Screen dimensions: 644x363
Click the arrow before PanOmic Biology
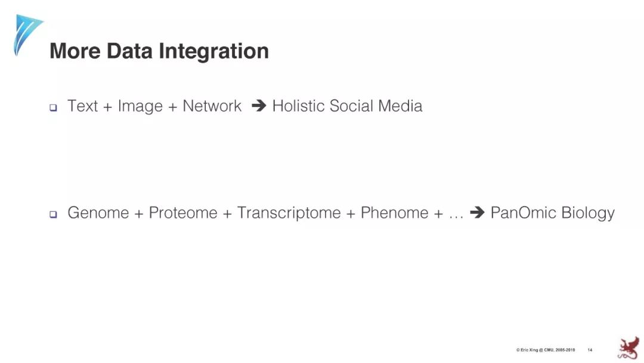click(477, 212)
